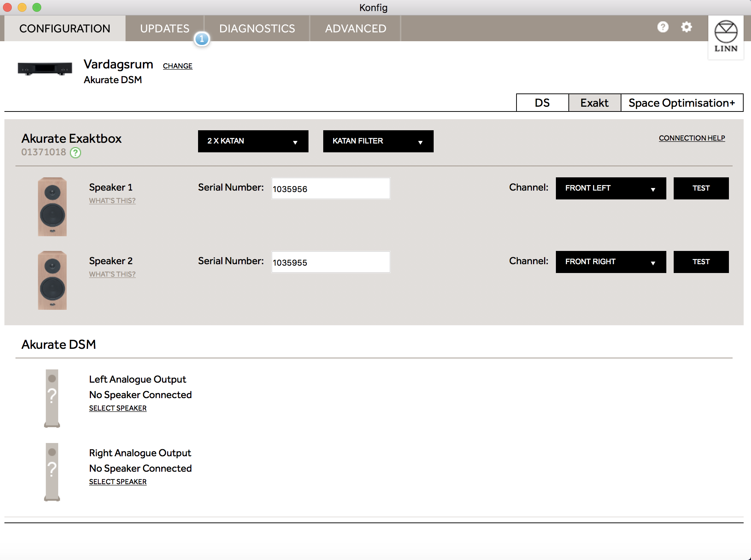Click the updates notification badge
The image size is (751, 560).
[202, 39]
